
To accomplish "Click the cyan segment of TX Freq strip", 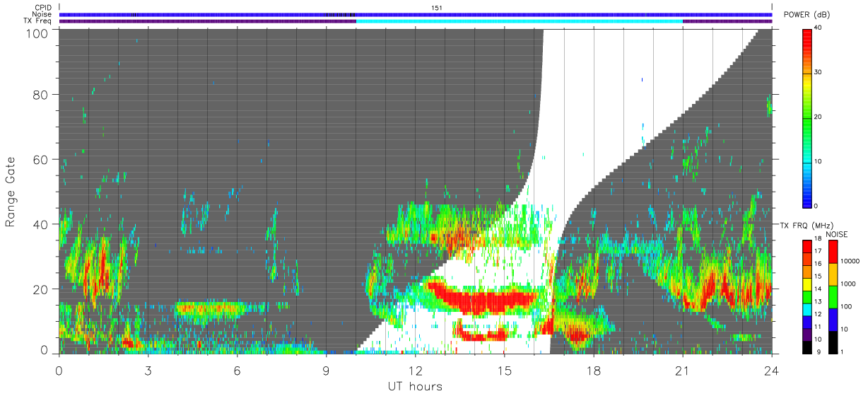I will click(x=520, y=21).
